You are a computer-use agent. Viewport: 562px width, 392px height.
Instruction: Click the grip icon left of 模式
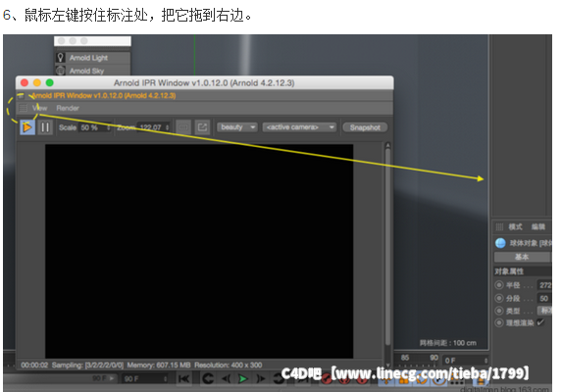[x=499, y=227]
